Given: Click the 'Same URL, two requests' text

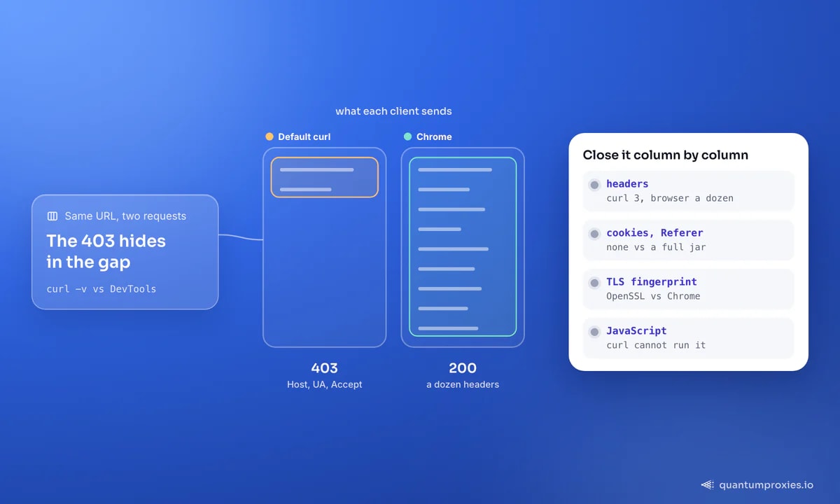Looking at the screenshot, I should coord(125,216).
